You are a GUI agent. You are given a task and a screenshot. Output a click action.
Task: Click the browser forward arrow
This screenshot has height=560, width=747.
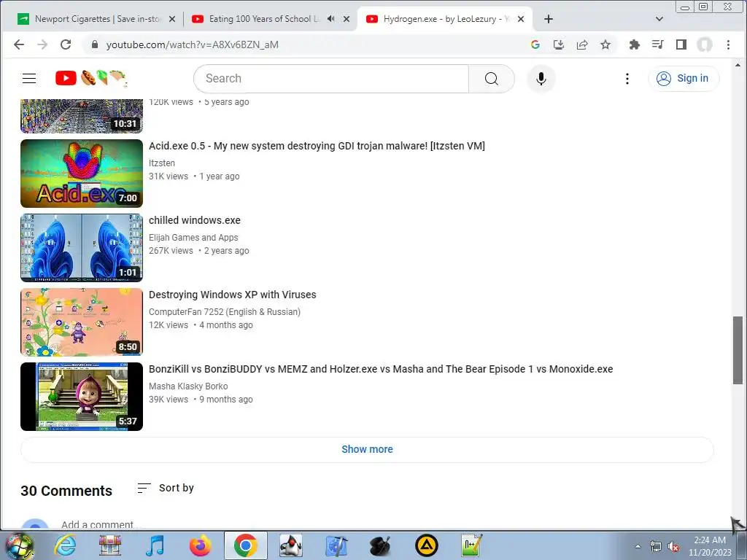42,44
